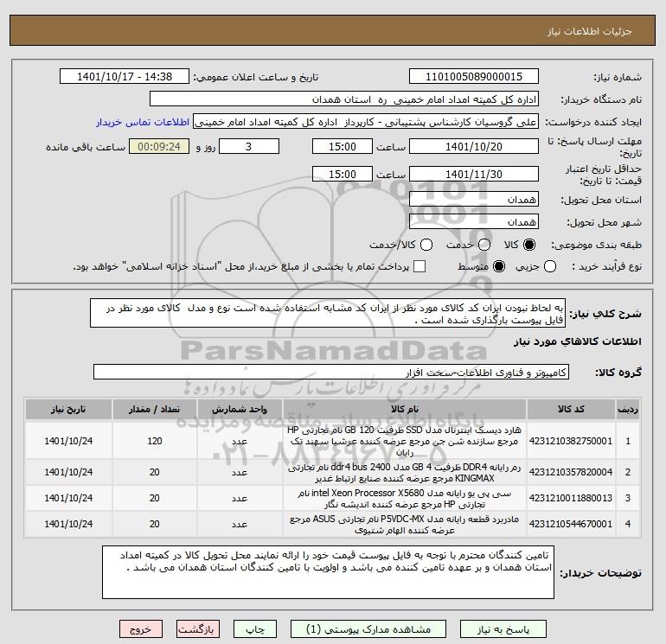Click the response deadline date 1401/10/20
The image size is (666, 644).
tap(474, 146)
